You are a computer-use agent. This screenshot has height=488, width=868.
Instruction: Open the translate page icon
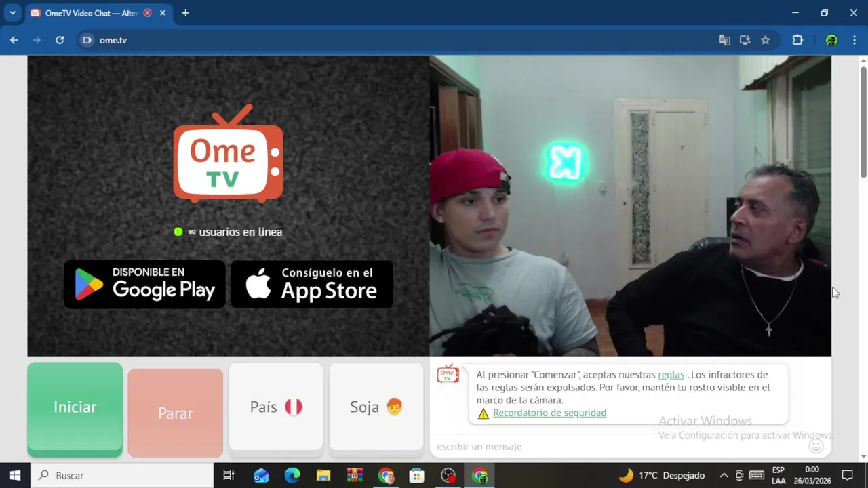coord(724,40)
